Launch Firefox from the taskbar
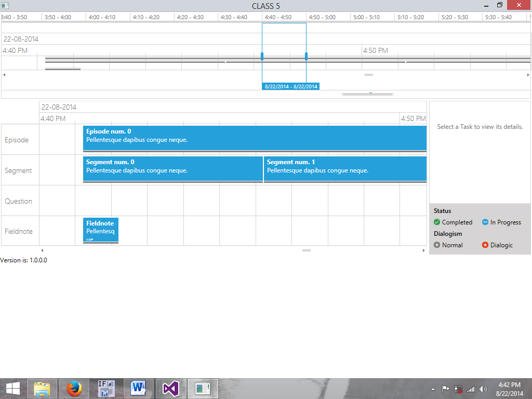Viewport: 532px width, 399px height. (74, 389)
